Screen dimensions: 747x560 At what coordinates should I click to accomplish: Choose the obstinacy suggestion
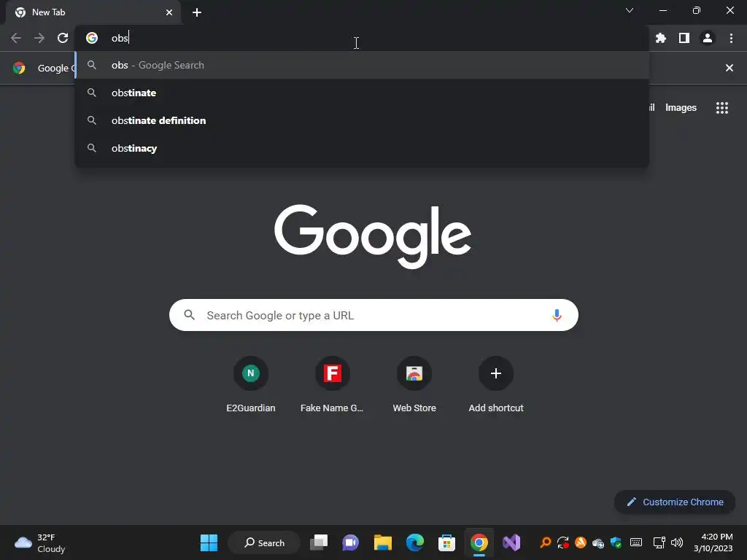click(x=362, y=148)
